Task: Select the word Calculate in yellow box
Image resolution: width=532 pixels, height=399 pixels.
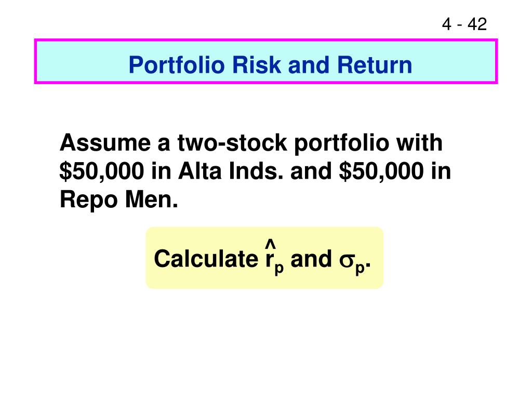Action: tap(206, 259)
